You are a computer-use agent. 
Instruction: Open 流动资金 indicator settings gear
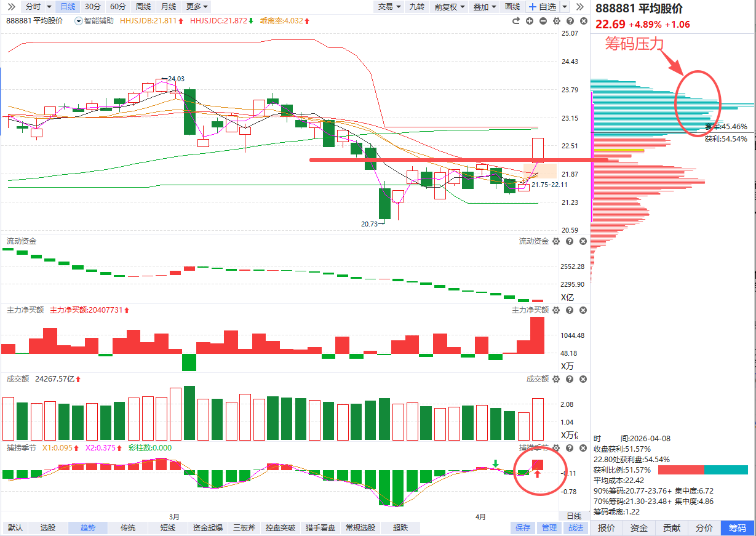coord(557,241)
